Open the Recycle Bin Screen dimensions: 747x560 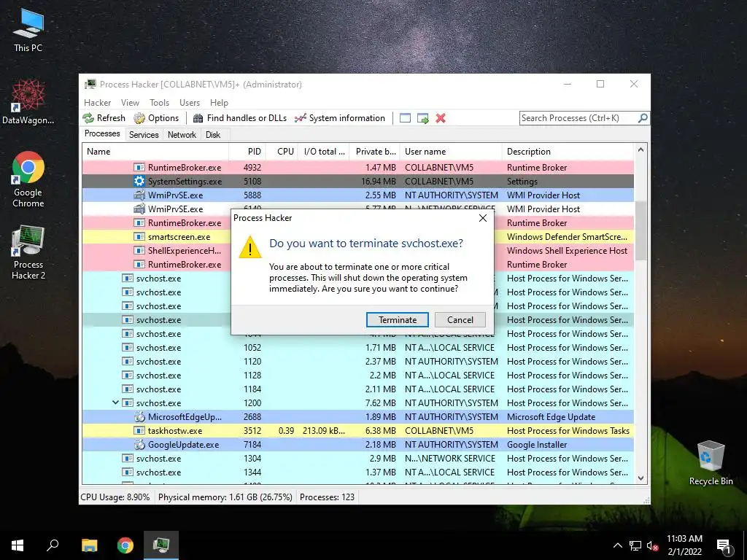click(711, 463)
